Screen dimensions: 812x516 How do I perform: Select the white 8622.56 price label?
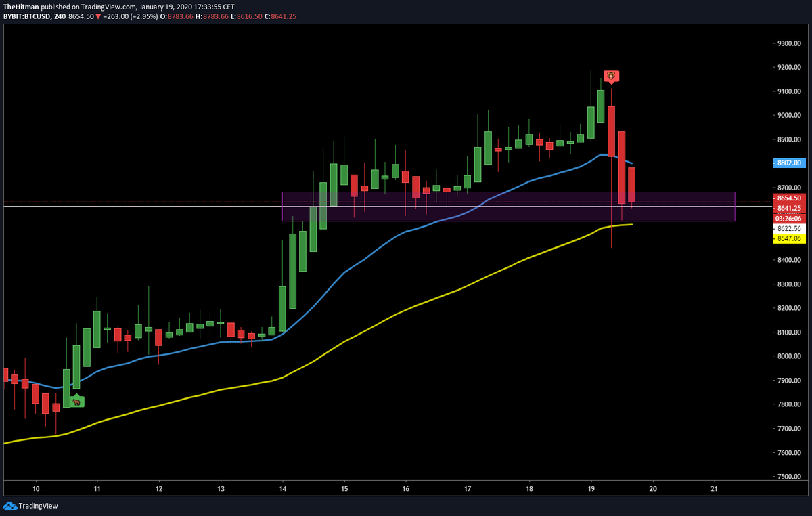point(788,229)
